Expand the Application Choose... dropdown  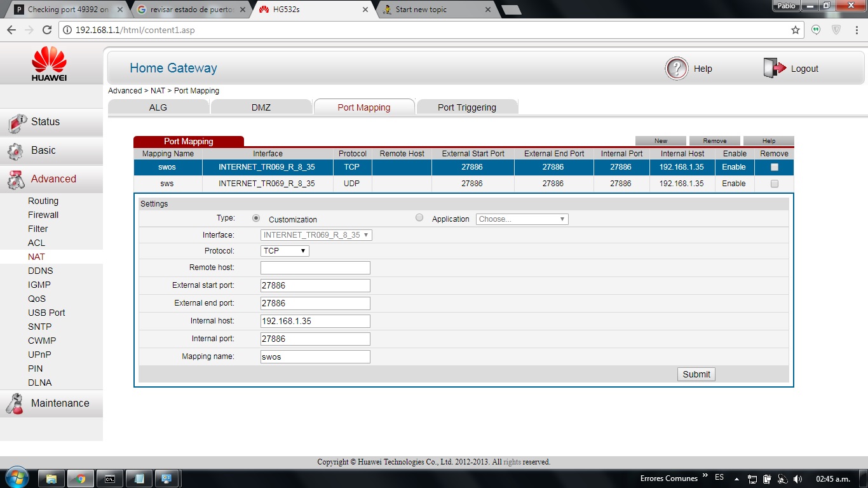click(522, 219)
